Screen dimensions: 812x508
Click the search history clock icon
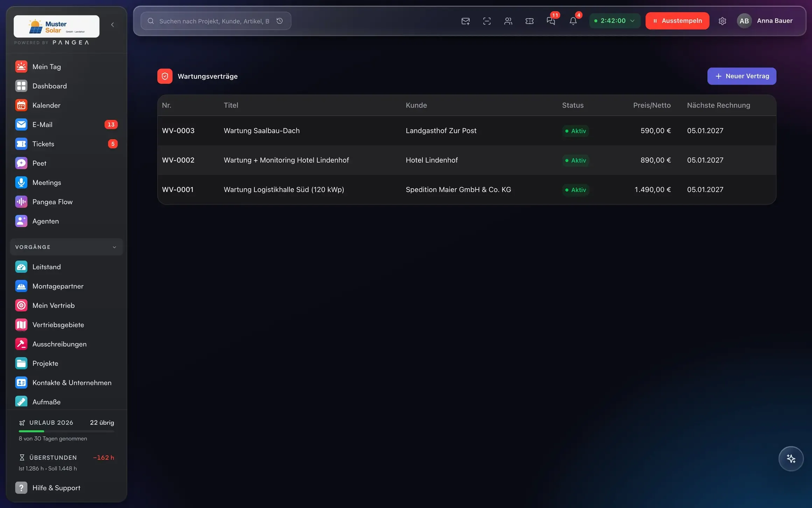280,21
